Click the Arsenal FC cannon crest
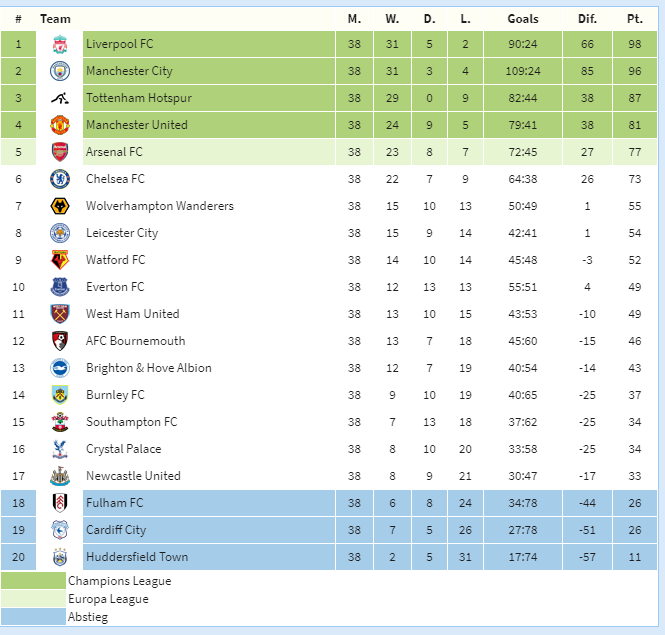The image size is (665, 635). point(60,152)
